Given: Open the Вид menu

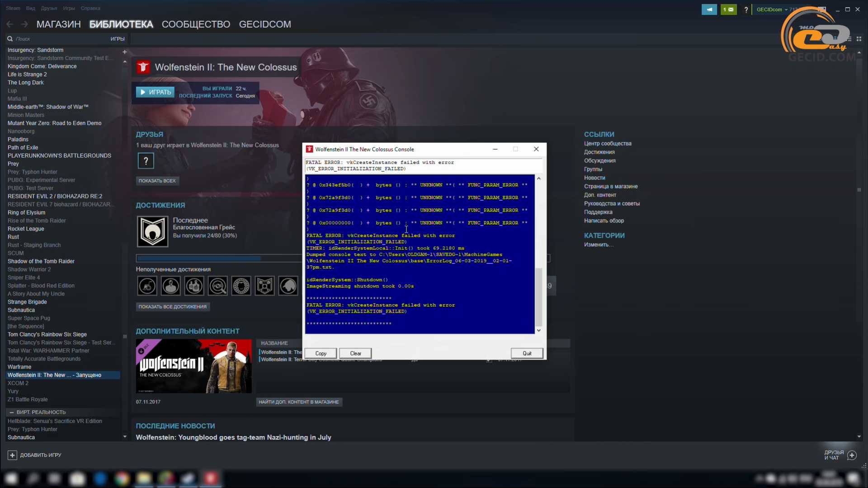Looking at the screenshot, I should [x=31, y=8].
